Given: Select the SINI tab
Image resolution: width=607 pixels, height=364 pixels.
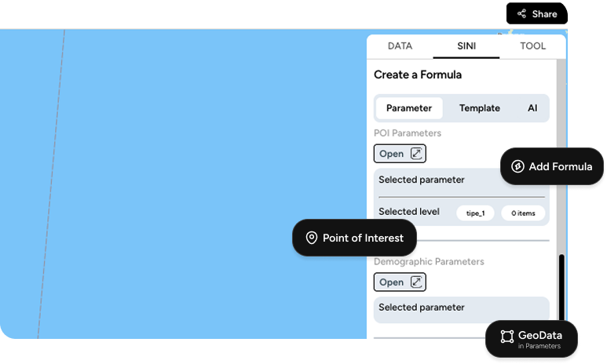Looking at the screenshot, I should pyautogui.click(x=466, y=46).
